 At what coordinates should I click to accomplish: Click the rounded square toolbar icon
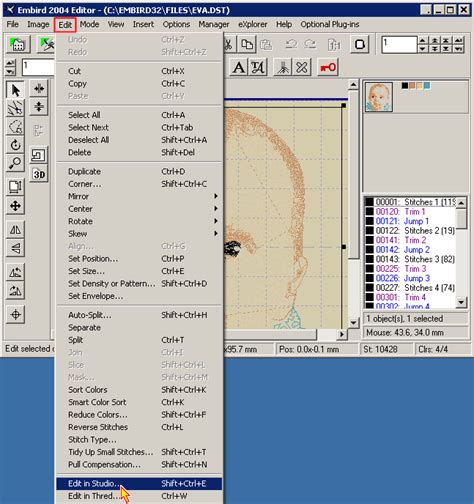360,44
